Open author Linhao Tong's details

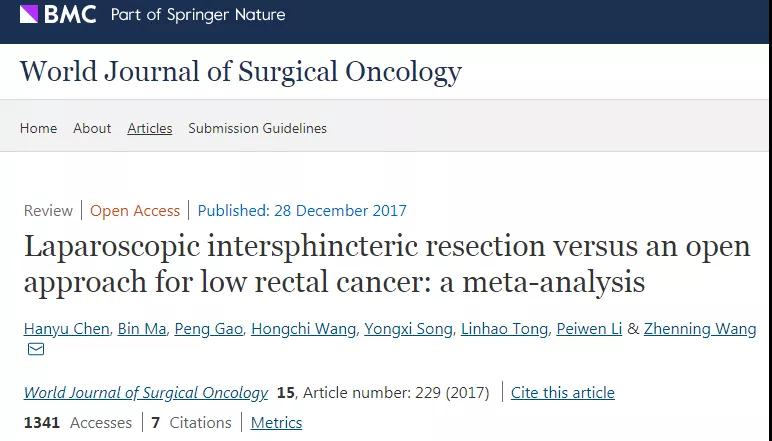coord(504,328)
